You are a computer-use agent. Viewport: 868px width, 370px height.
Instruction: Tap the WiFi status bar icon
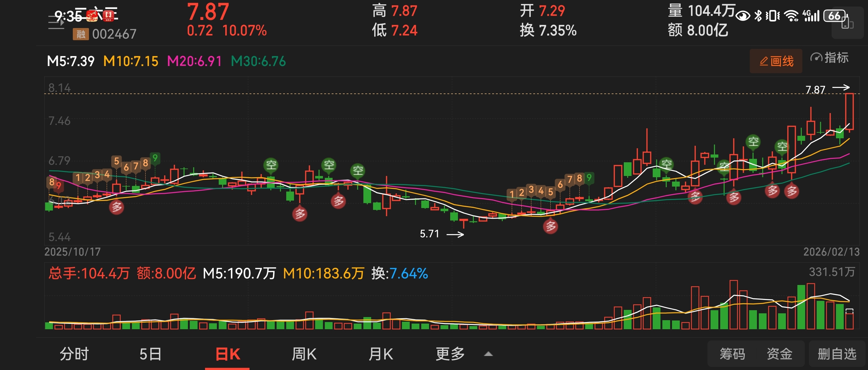(x=791, y=16)
